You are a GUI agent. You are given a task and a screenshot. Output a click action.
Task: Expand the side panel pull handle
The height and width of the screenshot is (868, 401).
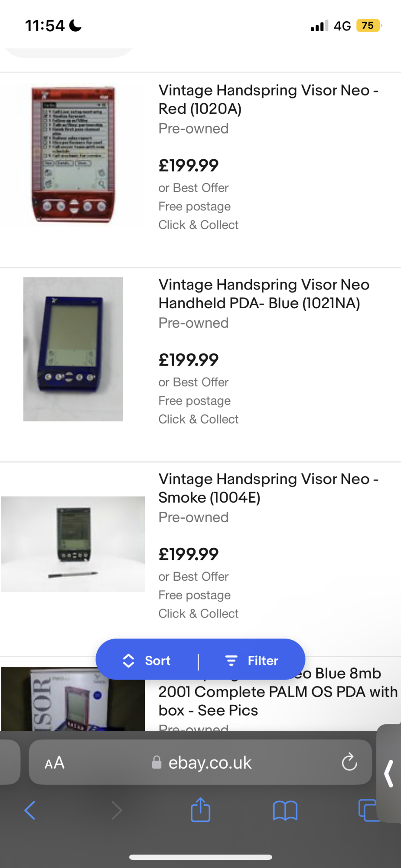[x=389, y=773]
